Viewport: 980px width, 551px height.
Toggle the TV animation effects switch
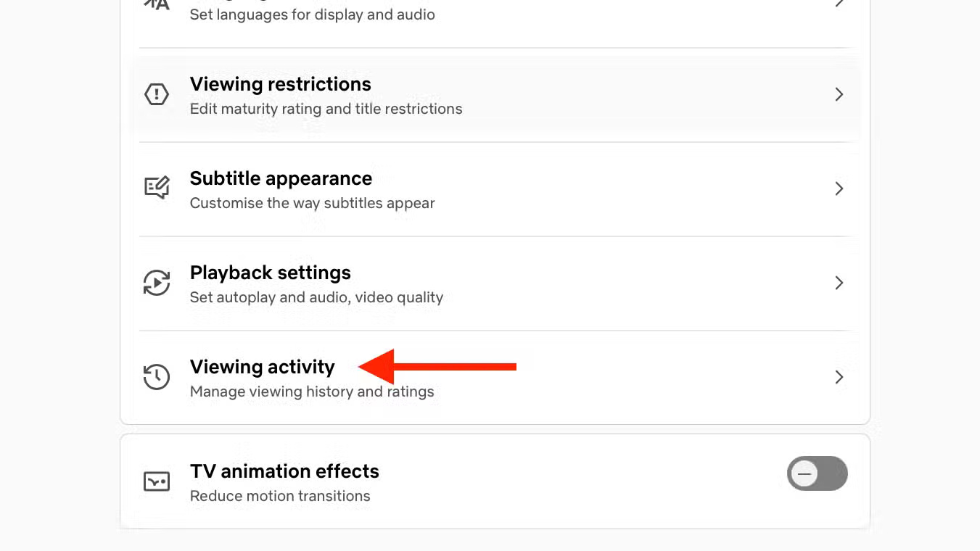pos(817,474)
